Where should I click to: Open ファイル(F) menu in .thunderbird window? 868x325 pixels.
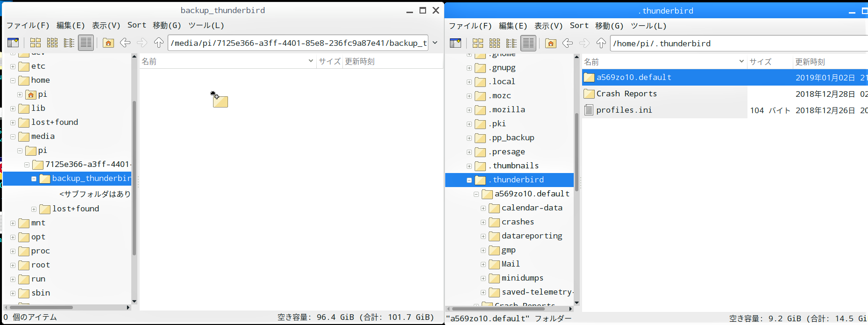[470, 26]
